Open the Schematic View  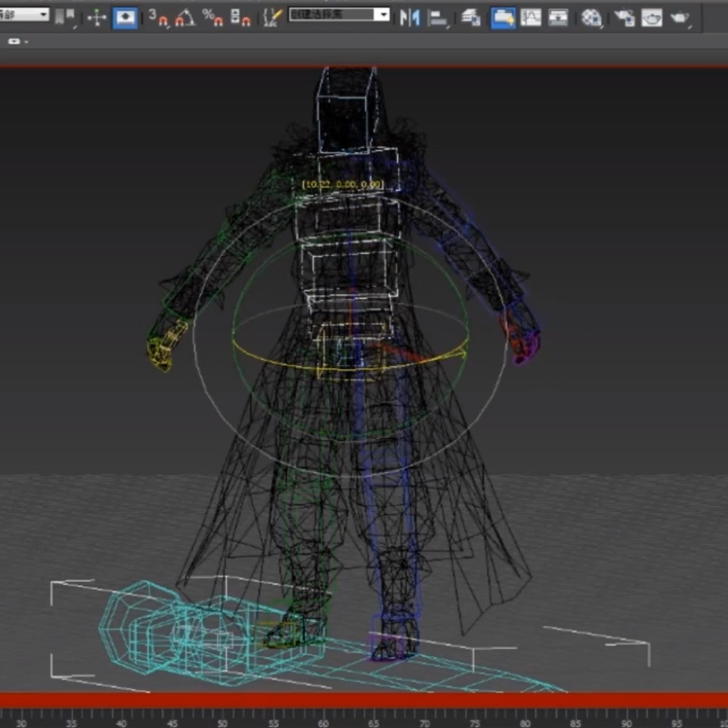pyautogui.click(x=558, y=18)
